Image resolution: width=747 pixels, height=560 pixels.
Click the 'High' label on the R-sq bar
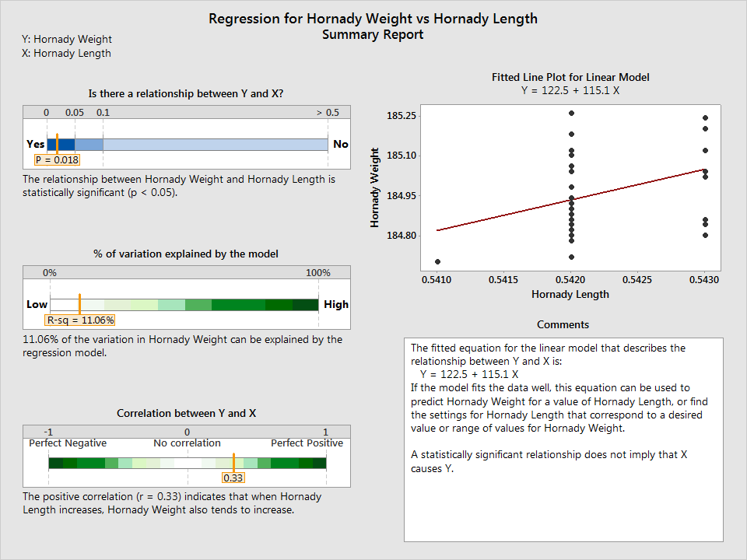[x=336, y=304]
